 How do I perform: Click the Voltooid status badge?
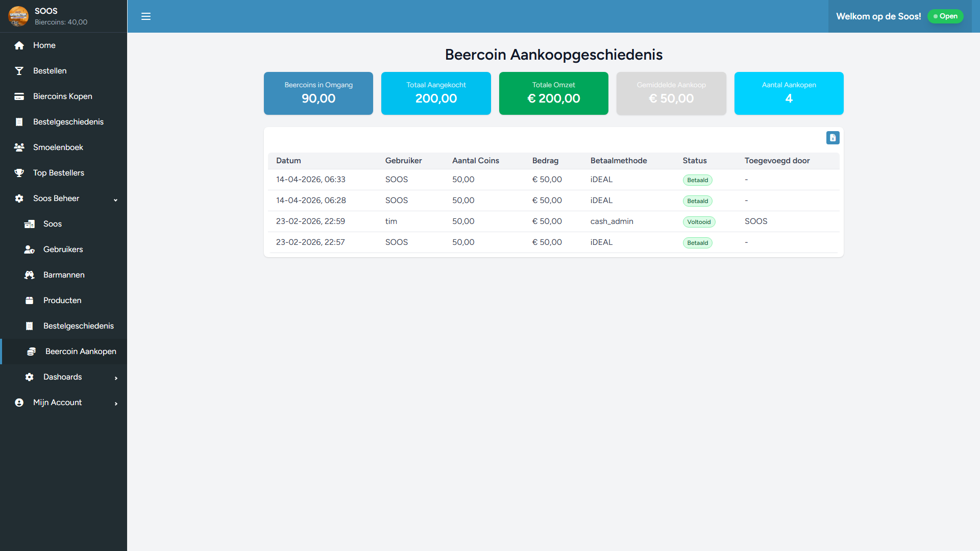[699, 222]
